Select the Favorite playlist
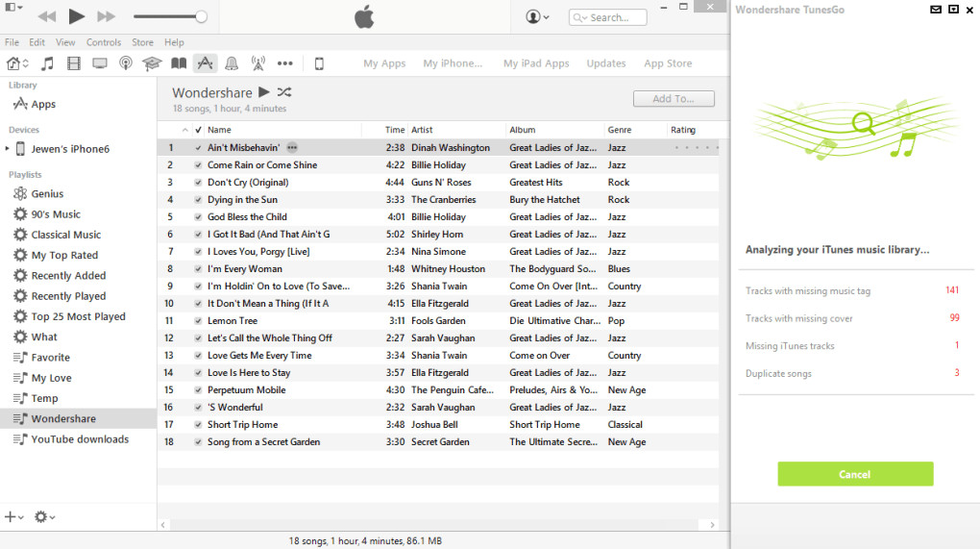Viewport: 980px width, 549px height. pos(51,358)
